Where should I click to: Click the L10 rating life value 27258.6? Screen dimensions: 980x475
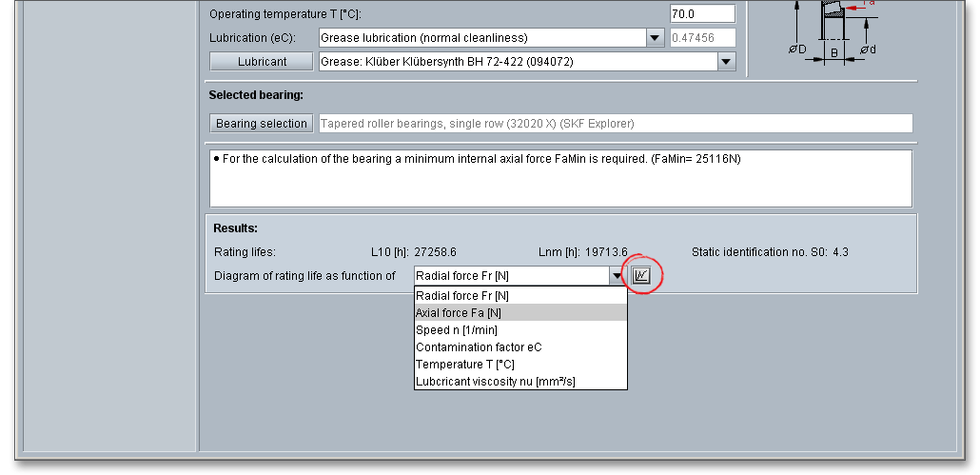pyautogui.click(x=436, y=252)
